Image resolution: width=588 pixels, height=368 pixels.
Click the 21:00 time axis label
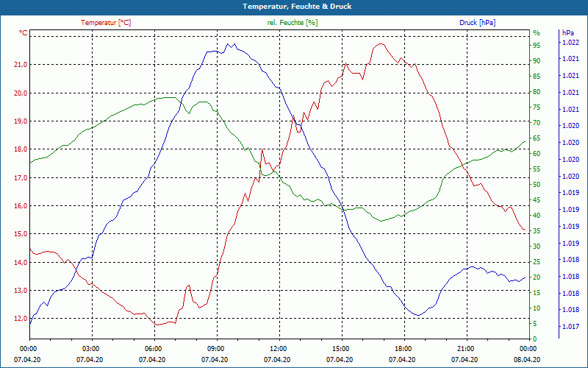coord(465,348)
